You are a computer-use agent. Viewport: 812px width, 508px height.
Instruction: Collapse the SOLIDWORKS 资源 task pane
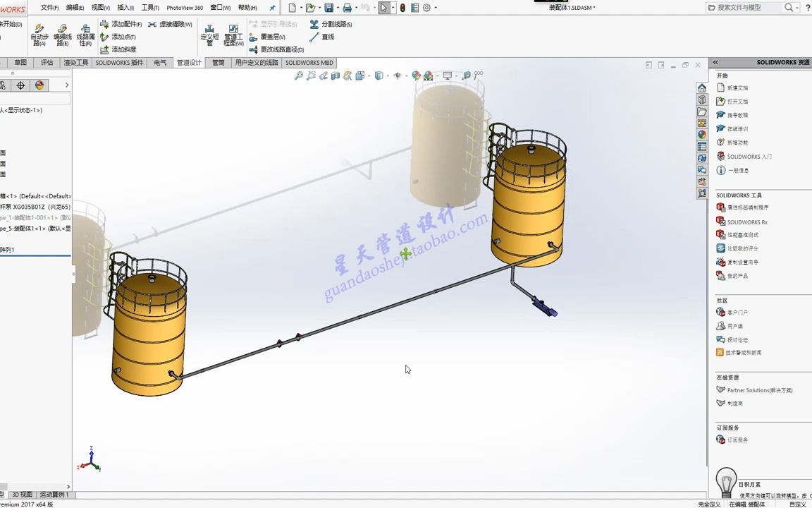pyautogui.click(x=715, y=61)
